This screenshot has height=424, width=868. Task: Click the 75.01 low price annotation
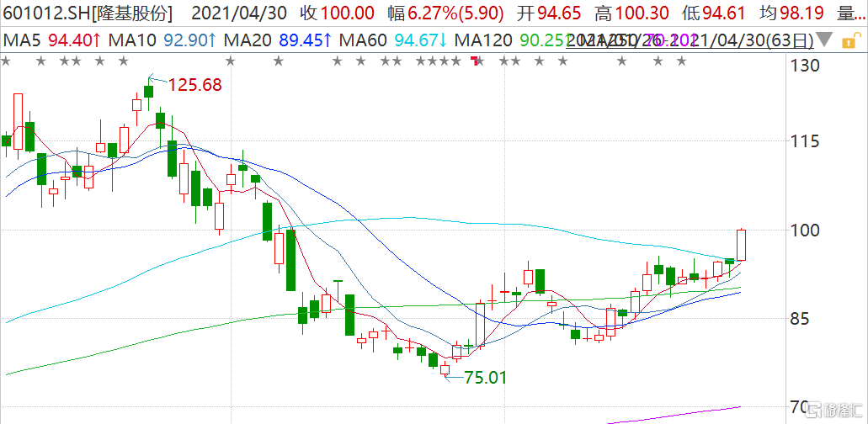click(x=485, y=378)
